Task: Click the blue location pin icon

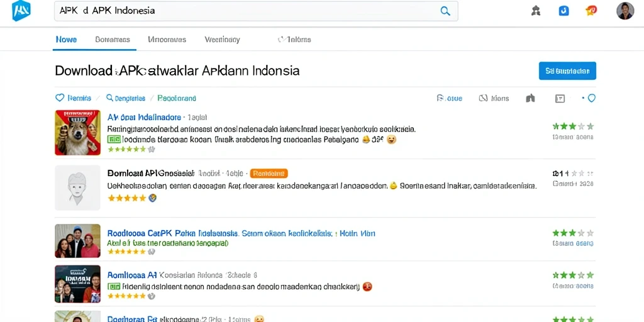Action: click(591, 98)
